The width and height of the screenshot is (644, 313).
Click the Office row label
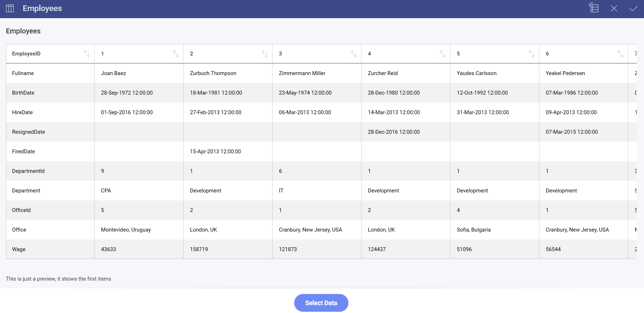19,230
